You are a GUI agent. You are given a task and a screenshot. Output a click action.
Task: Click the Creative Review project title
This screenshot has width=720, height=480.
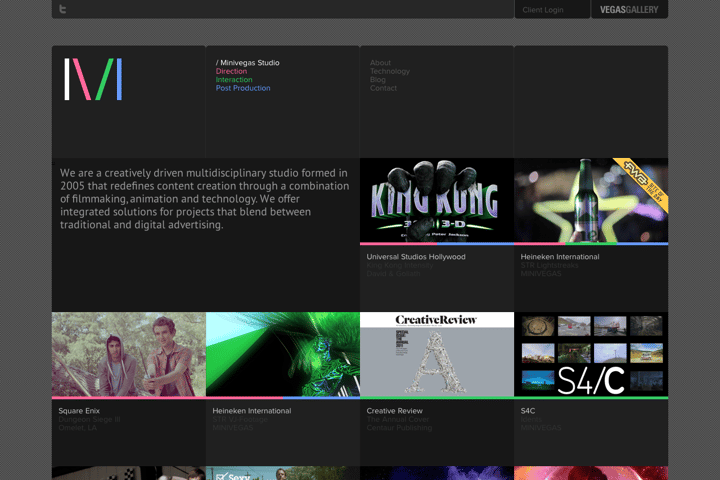click(x=394, y=411)
